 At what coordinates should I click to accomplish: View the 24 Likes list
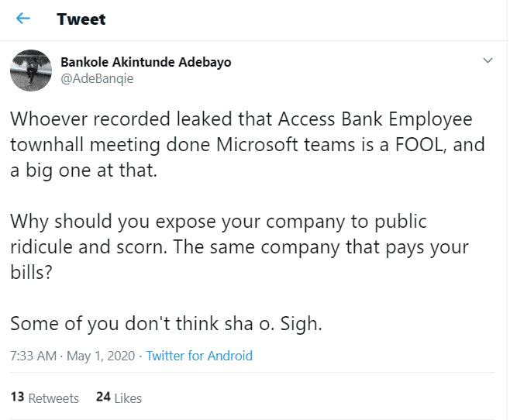tap(119, 398)
